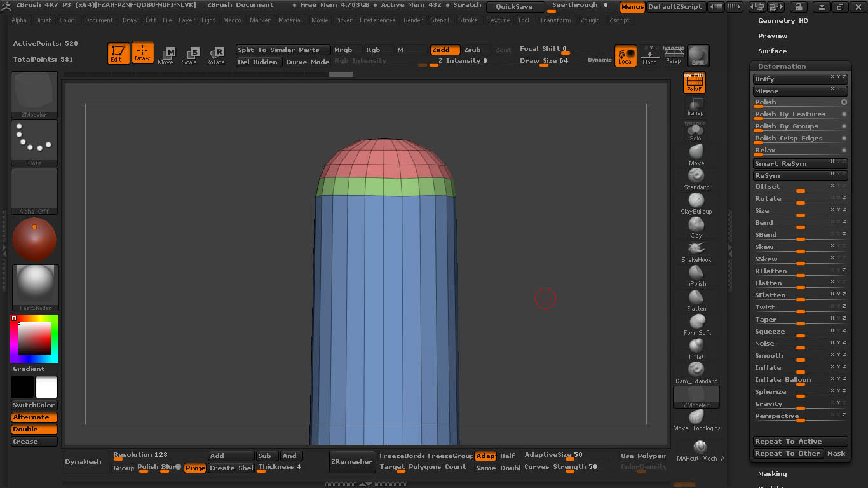Open the Zplugin menu
Image resolution: width=868 pixels, height=488 pixels.
click(590, 20)
